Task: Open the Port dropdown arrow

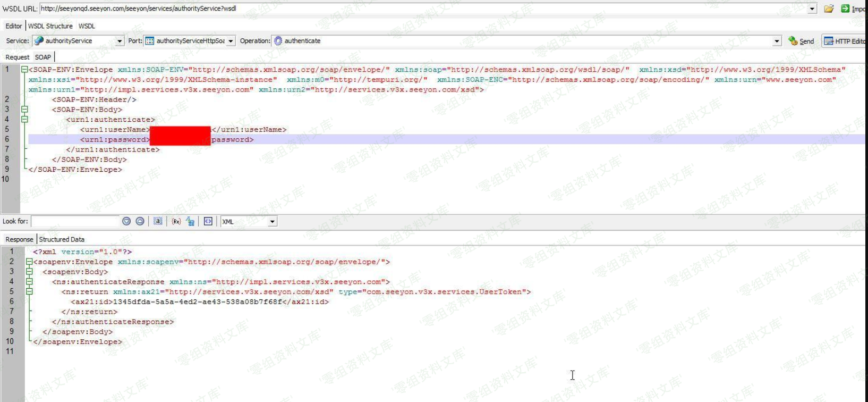Action: tap(231, 41)
